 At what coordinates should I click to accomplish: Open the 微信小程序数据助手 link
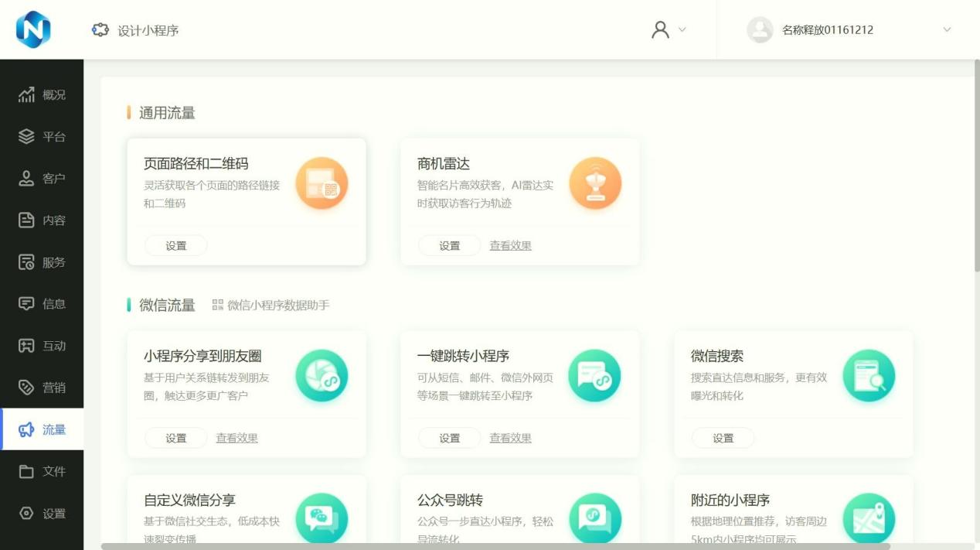271,306
